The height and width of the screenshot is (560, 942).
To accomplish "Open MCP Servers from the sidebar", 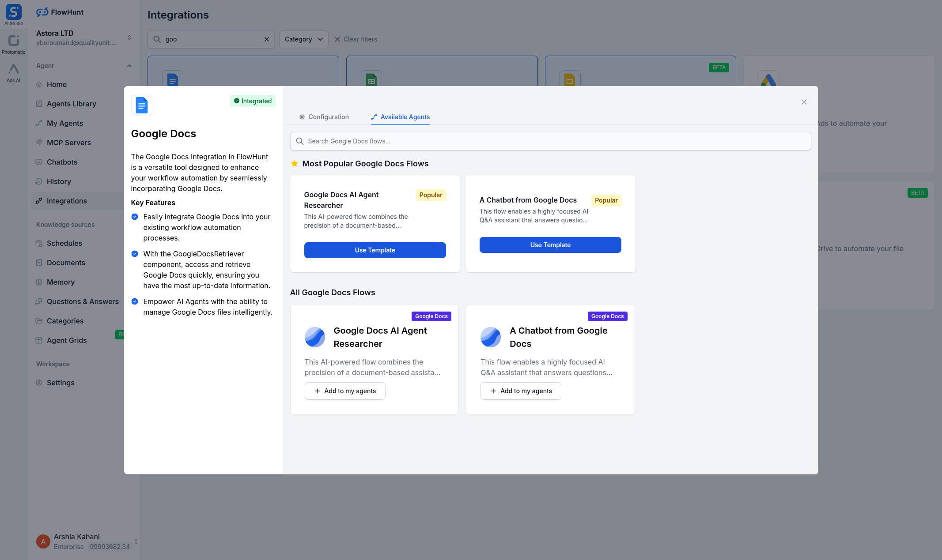I will click(69, 143).
